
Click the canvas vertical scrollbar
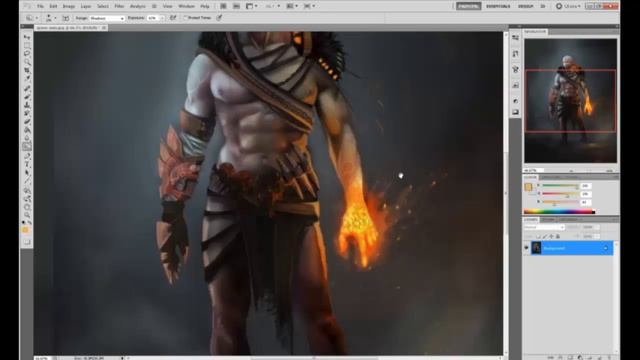click(x=506, y=192)
